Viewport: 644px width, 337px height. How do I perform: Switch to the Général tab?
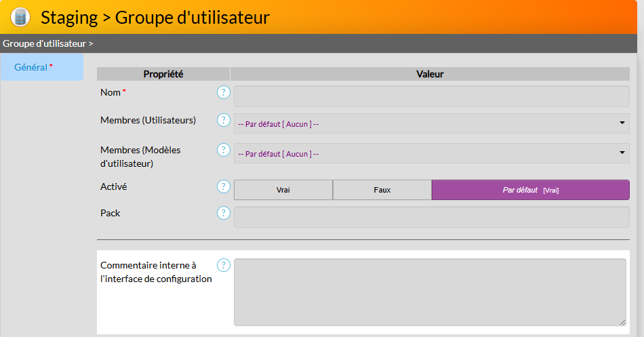pos(31,67)
